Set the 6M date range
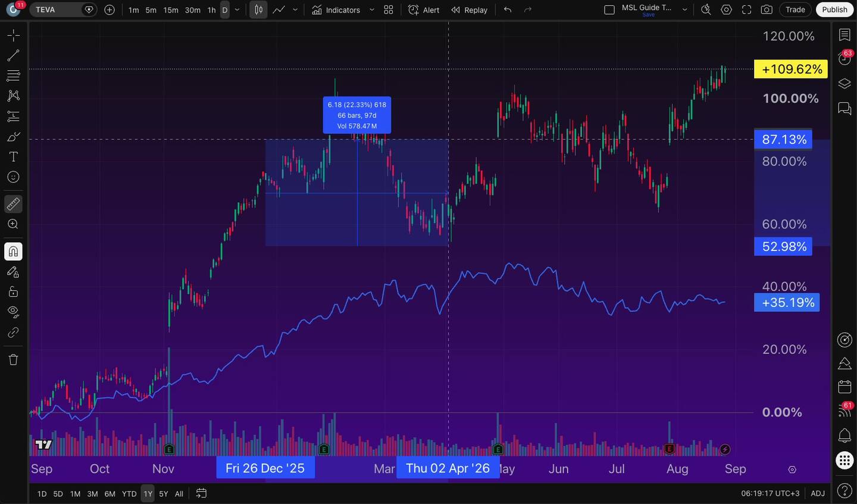Screen dimensions: 857x504 pyautogui.click(x=110, y=494)
